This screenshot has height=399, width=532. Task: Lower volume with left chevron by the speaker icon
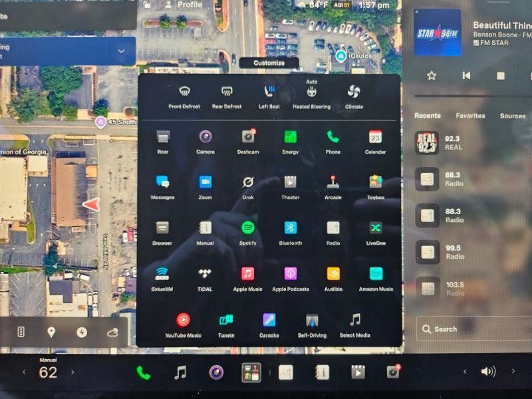click(464, 372)
